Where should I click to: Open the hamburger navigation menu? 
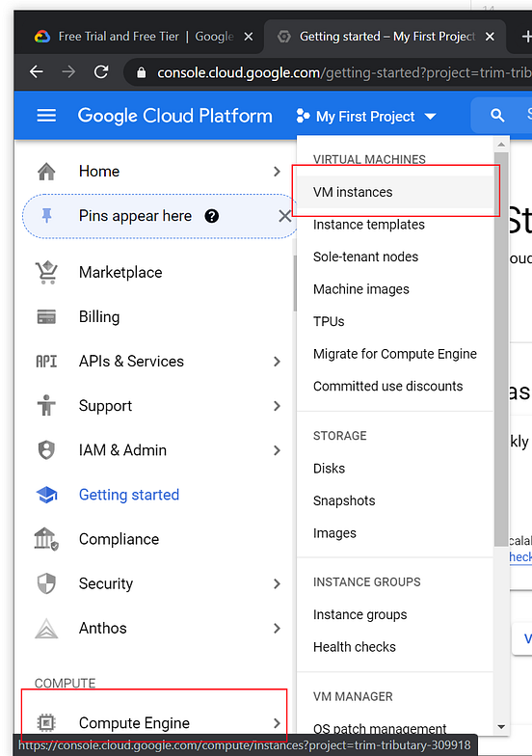[x=46, y=116]
